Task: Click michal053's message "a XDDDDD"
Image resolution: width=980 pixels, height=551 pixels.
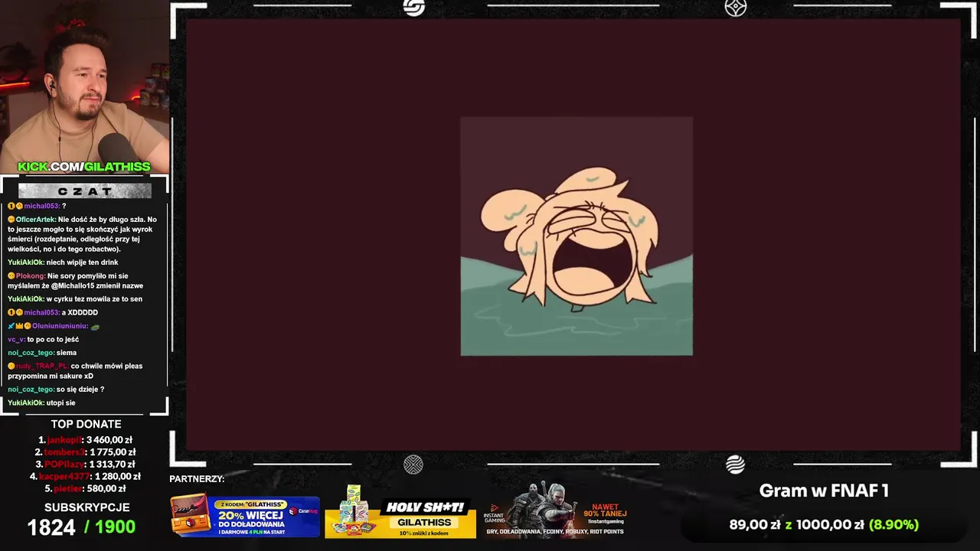Action: pyautogui.click(x=80, y=313)
